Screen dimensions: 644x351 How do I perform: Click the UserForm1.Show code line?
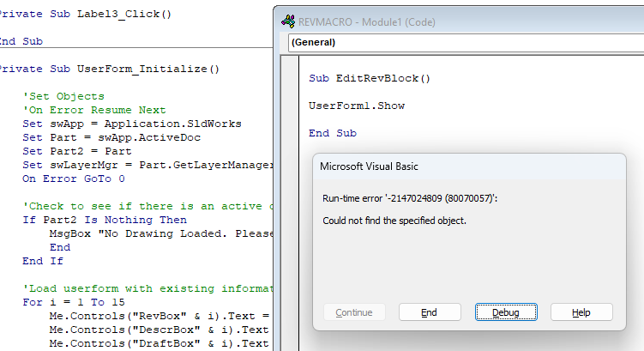click(357, 106)
